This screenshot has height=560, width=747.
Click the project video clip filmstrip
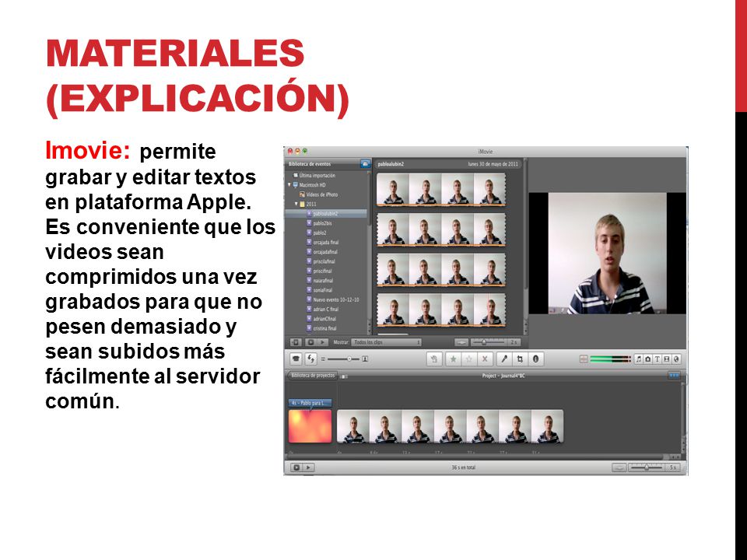[x=451, y=427]
